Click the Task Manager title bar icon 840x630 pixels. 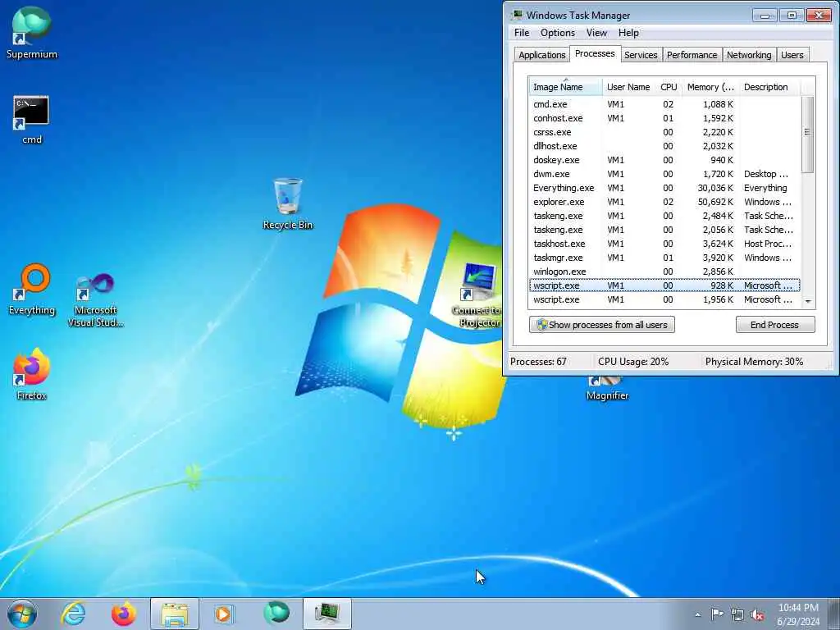coord(517,15)
